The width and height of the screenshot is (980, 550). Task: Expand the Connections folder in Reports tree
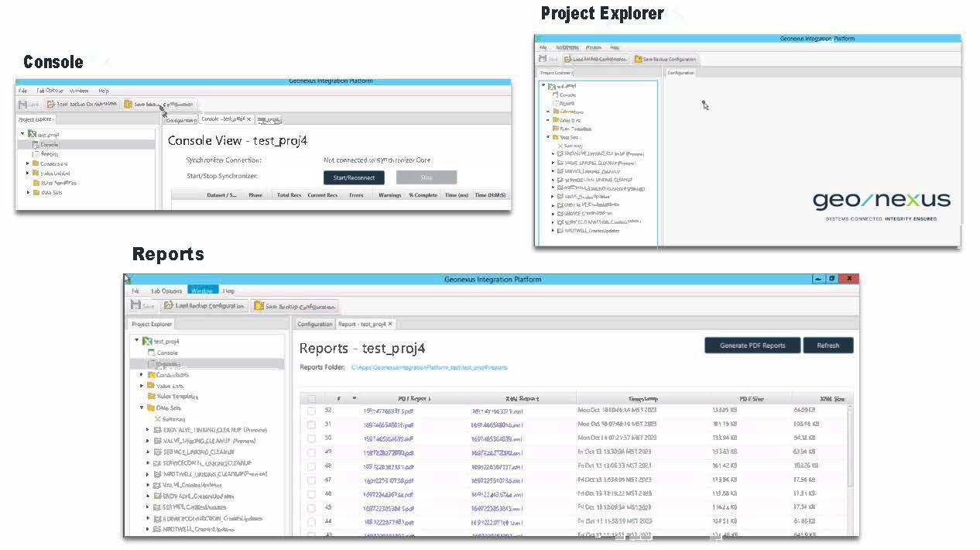tap(142, 375)
